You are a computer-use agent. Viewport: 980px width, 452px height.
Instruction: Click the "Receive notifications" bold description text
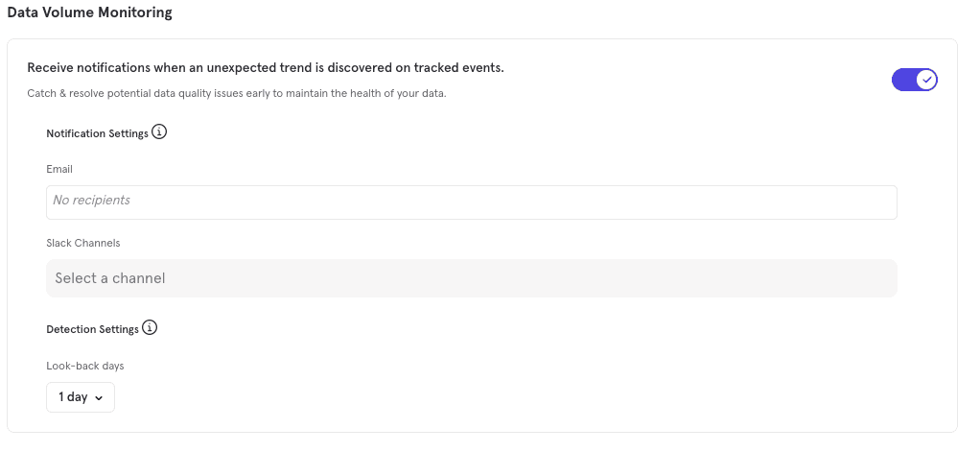pyautogui.click(x=266, y=68)
